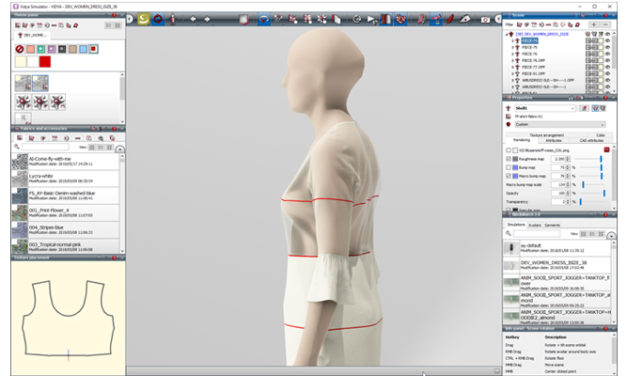The width and height of the screenshot is (627, 376).
Task: Select the AI-Come-fly-with-me fabric
Action: tap(65, 162)
